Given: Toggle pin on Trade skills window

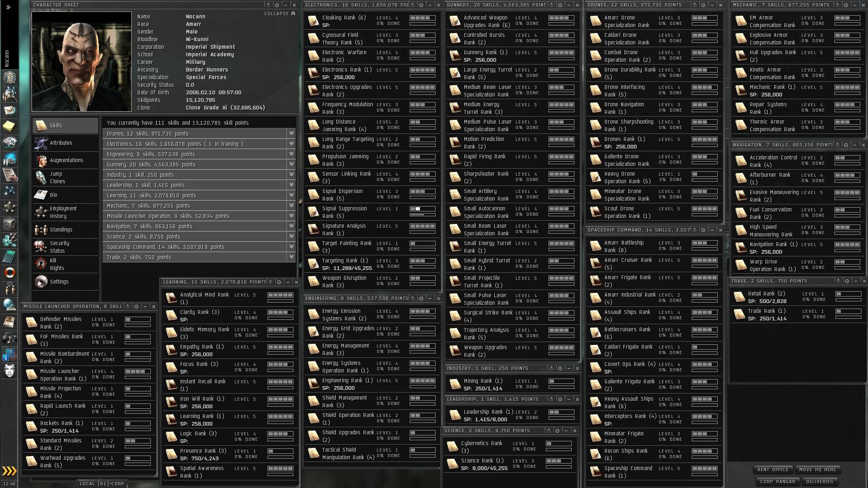Looking at the screenshot, I should [847, 281].
